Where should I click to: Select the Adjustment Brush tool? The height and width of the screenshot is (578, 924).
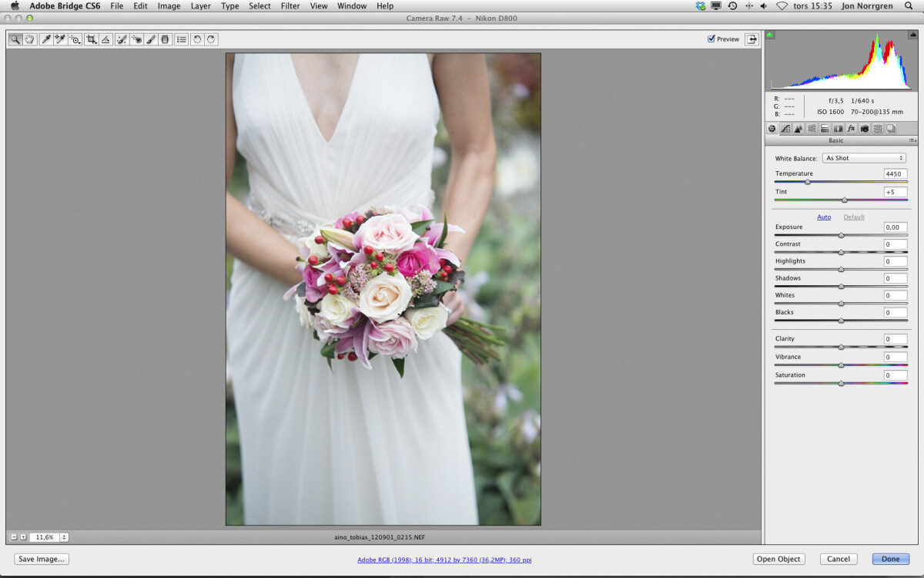click(151, 39)
